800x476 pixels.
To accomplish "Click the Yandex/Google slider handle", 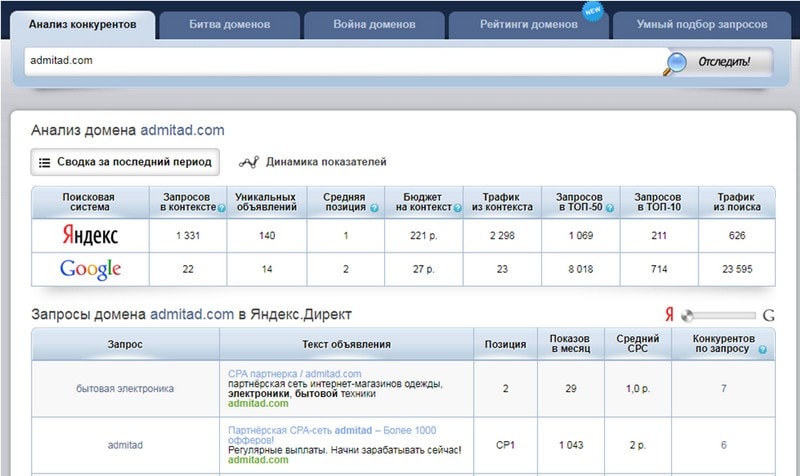I will click(x=687, y=316).
